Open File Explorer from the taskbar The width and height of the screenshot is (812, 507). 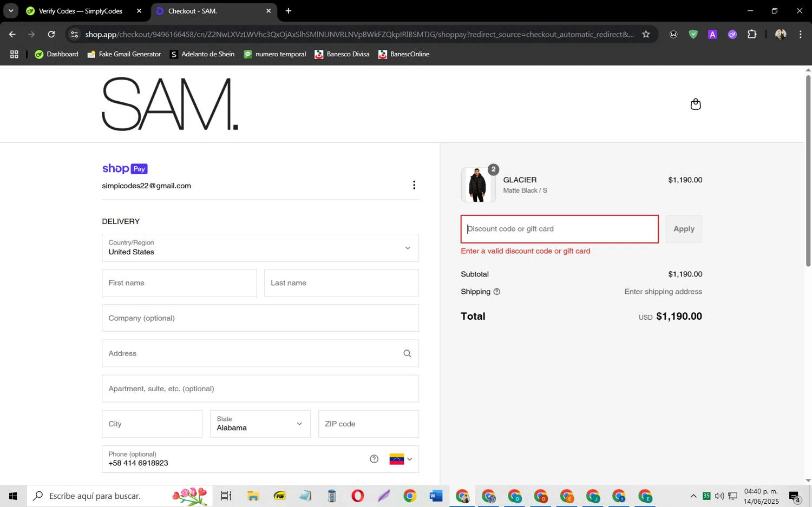(x=253, y=496)
